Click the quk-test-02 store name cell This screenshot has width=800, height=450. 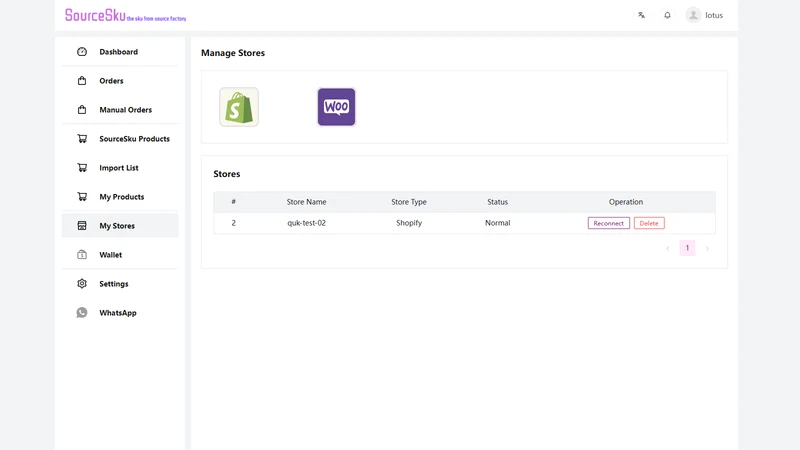(306, 223)
